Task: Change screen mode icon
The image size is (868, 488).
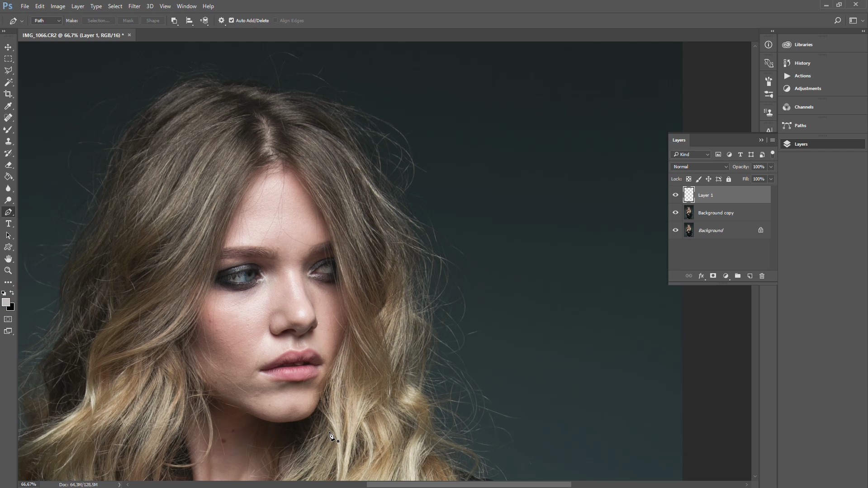Action: (8, 331)
